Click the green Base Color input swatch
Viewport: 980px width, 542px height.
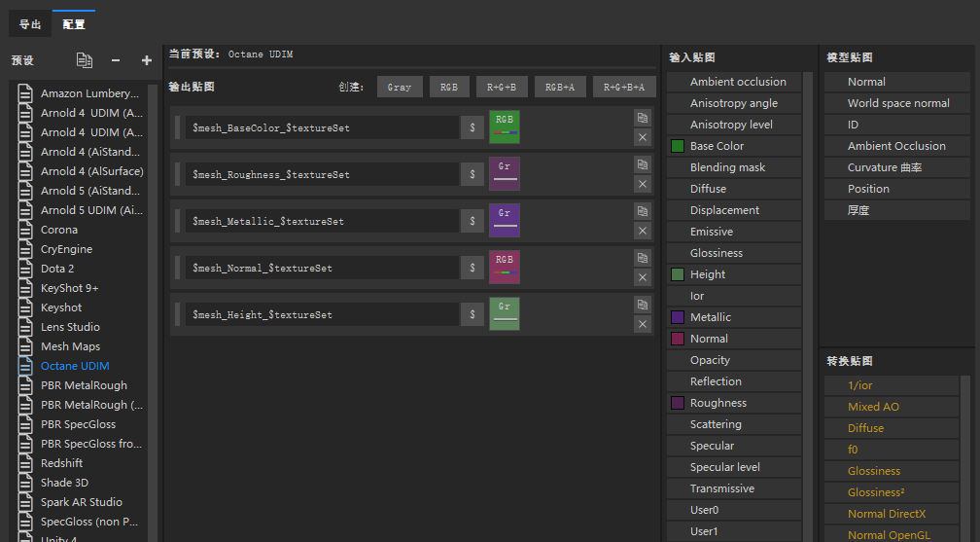click(678, 146)
